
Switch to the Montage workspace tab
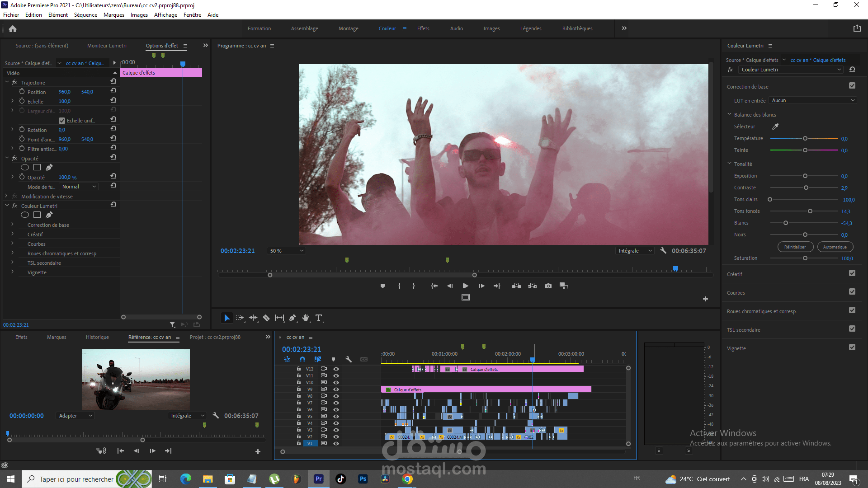point(348,28)
